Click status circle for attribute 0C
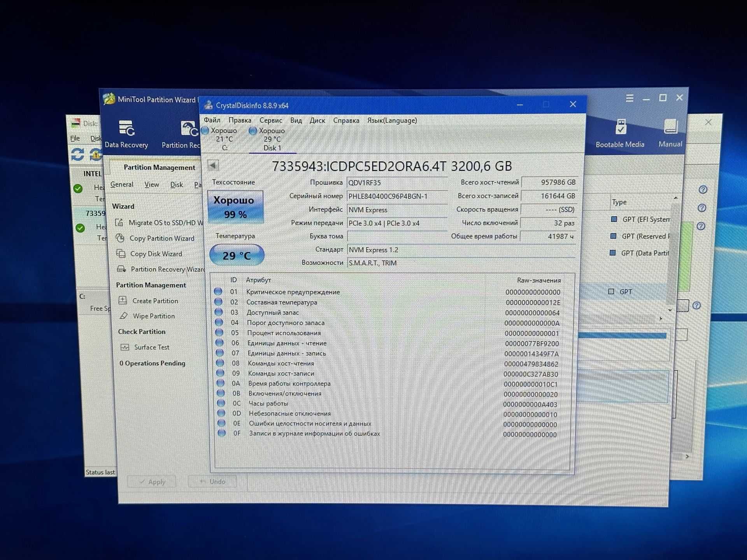The image size is (747, 560). coord(221,403)
